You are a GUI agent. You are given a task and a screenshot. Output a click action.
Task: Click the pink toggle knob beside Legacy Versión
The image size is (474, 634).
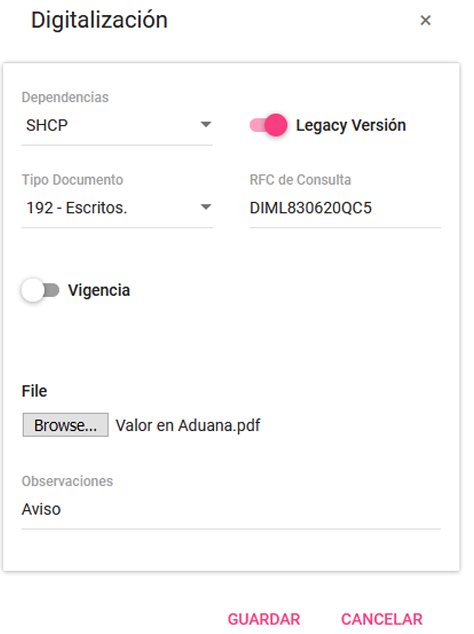click(x=276, y=125)
